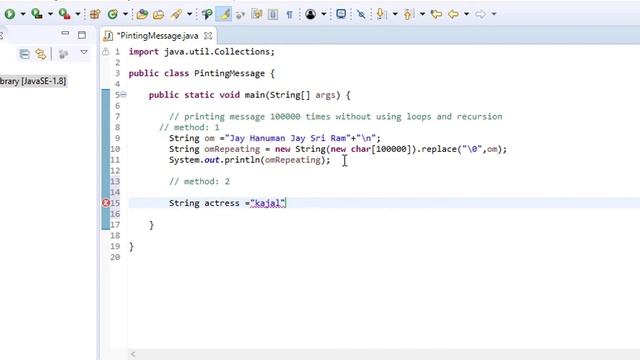Image resolution: width=640 pixels, height=360 pixels.
Task: Minimize the left Package Explorer view
Action: coord(65,33)
